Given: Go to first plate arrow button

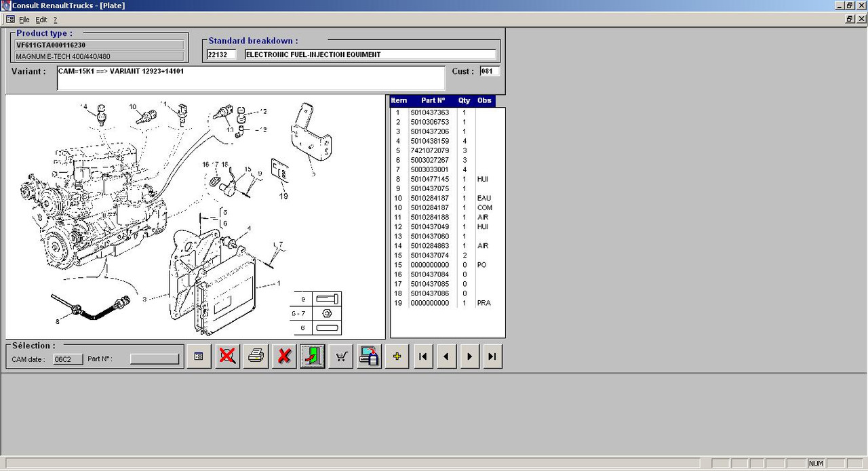Looking at the screenshot, I should 422,356.
